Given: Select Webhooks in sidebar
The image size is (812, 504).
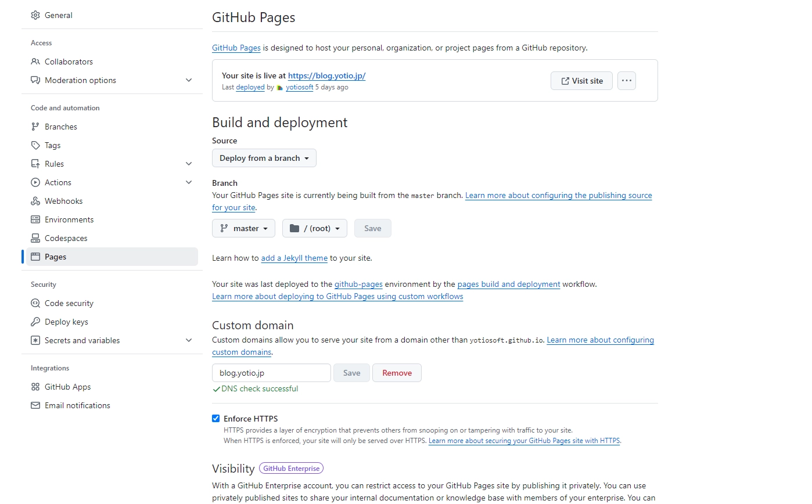Looking at the screenshot, I should tap(112, 201).
